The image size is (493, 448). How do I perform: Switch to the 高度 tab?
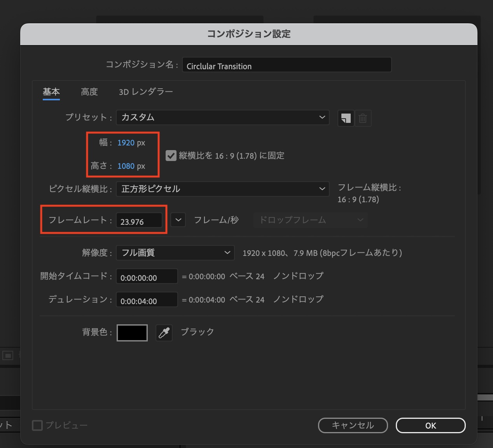point(89,92)
